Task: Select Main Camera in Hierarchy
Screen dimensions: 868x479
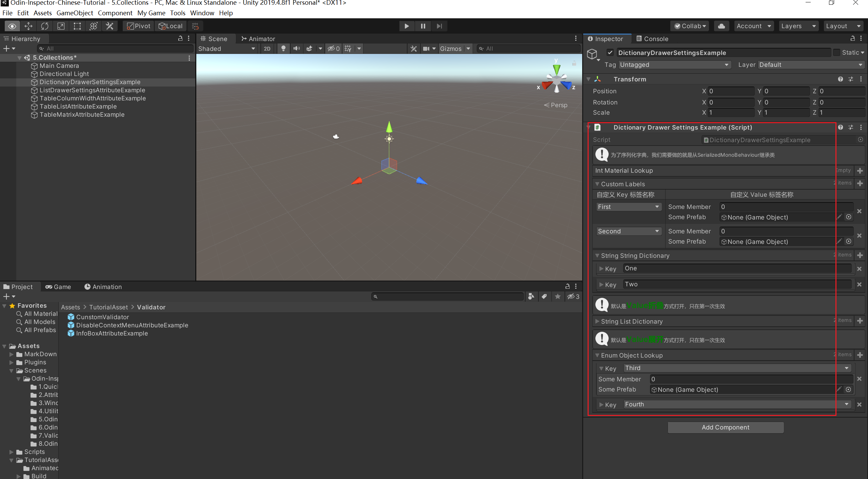Action: tap(59, 65)
